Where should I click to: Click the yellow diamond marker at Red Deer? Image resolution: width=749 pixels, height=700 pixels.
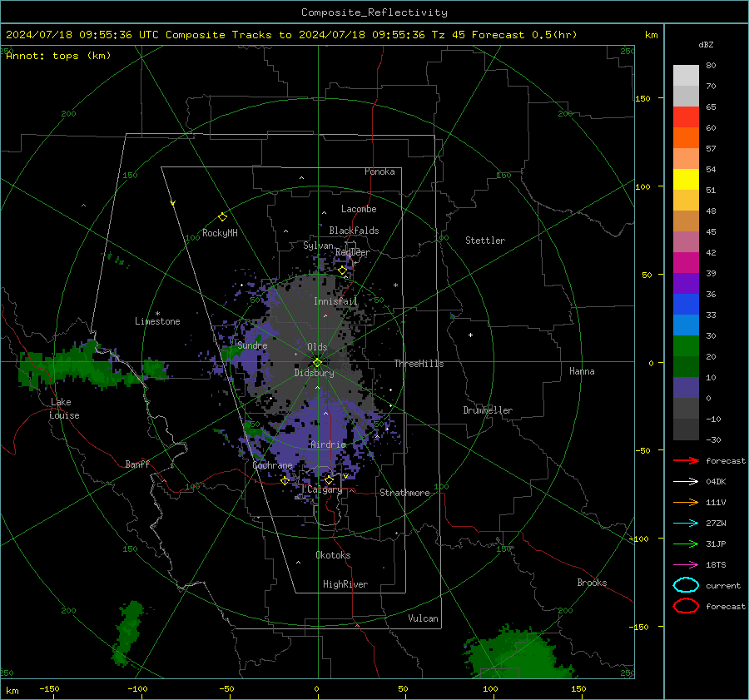pos(342,271)
